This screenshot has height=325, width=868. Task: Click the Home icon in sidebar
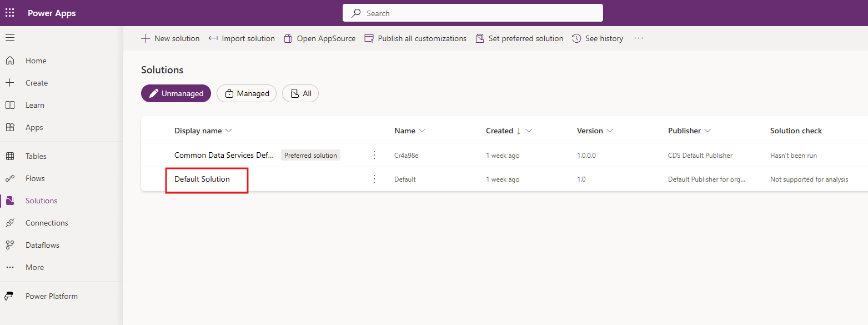[10, 61]
